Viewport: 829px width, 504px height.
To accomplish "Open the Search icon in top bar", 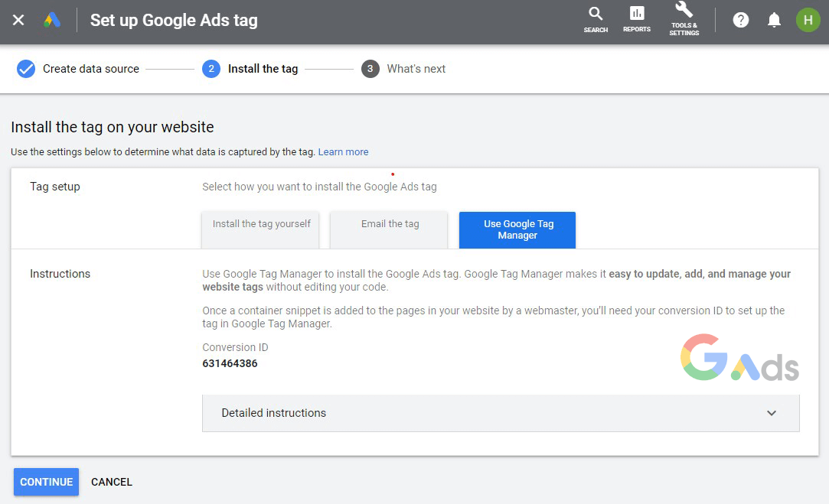I will point(596,17).
